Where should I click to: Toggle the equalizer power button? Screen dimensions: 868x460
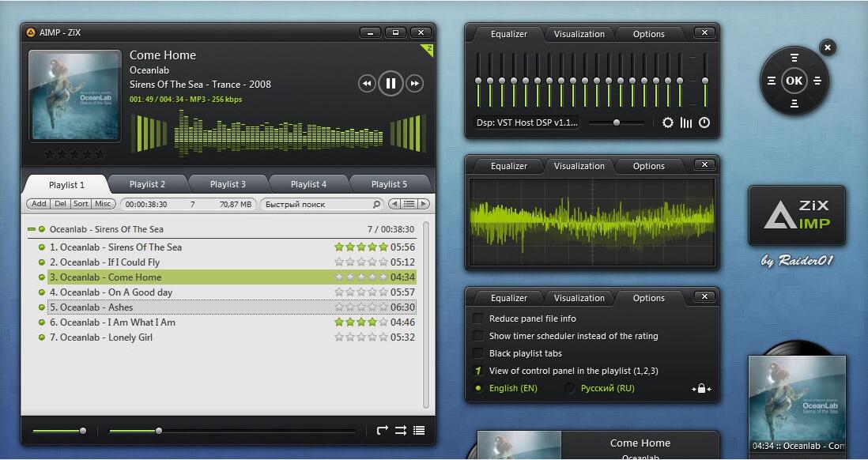click(x=704, y=123)
